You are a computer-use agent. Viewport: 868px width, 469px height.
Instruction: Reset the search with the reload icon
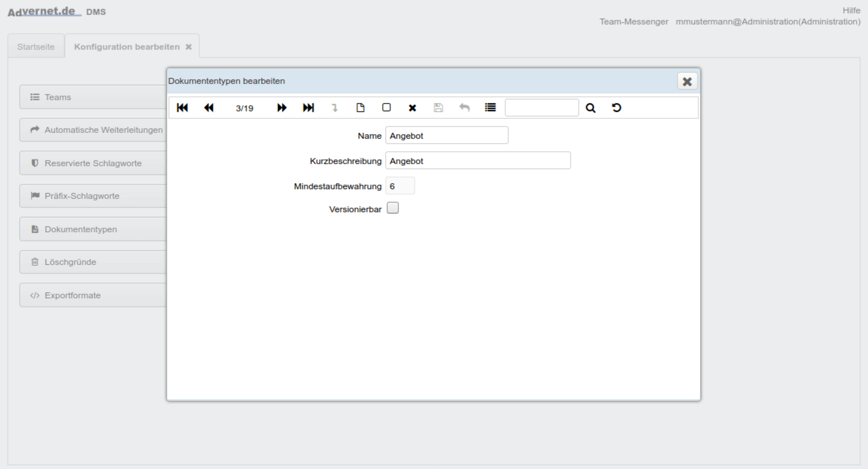pos(616,108)
